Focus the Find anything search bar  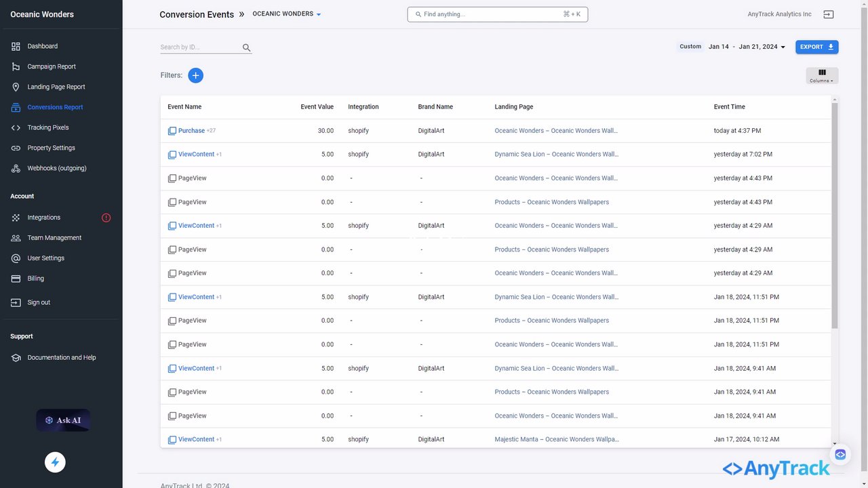497,14
